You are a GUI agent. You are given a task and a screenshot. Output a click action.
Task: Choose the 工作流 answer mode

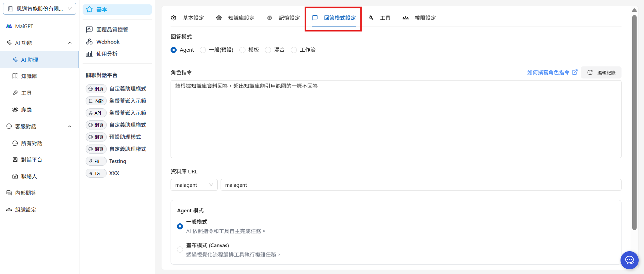(x=294, y=50)
